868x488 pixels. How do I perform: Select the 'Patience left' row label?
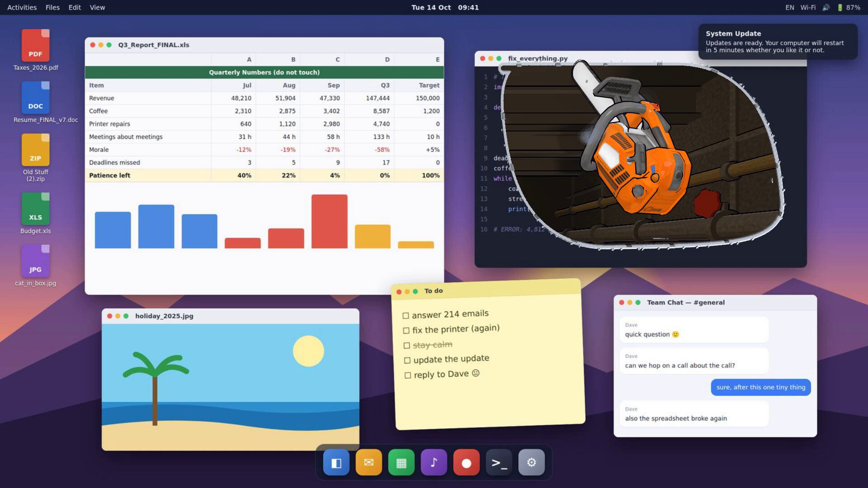148,175
